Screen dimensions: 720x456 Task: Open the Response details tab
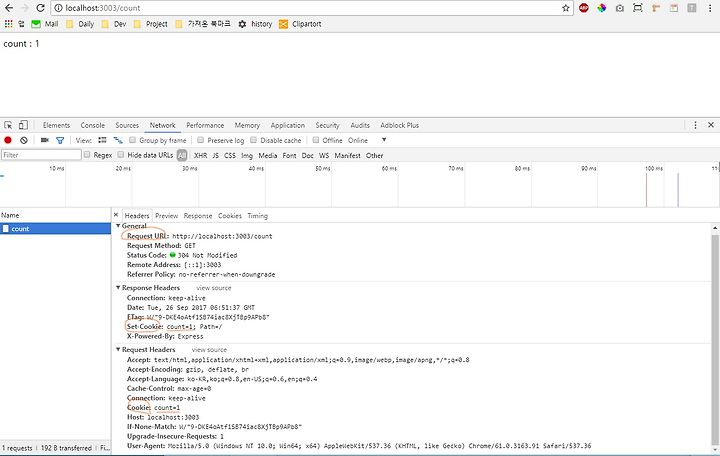pos(198,215)
